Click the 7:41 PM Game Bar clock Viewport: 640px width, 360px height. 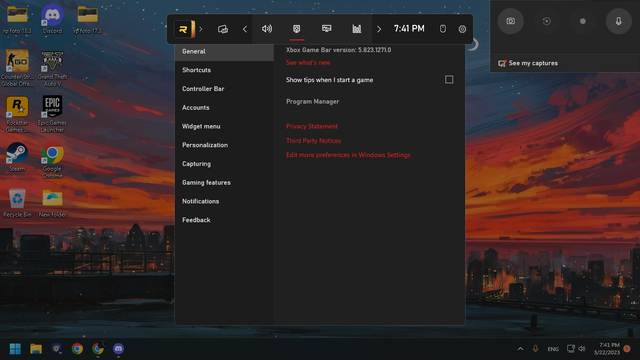tap(409, 29)
